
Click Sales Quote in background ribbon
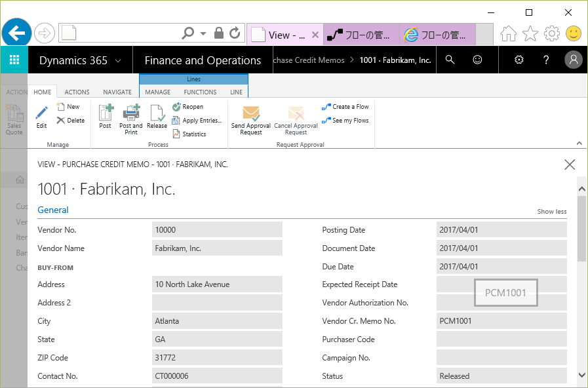[x=14, y=119]
